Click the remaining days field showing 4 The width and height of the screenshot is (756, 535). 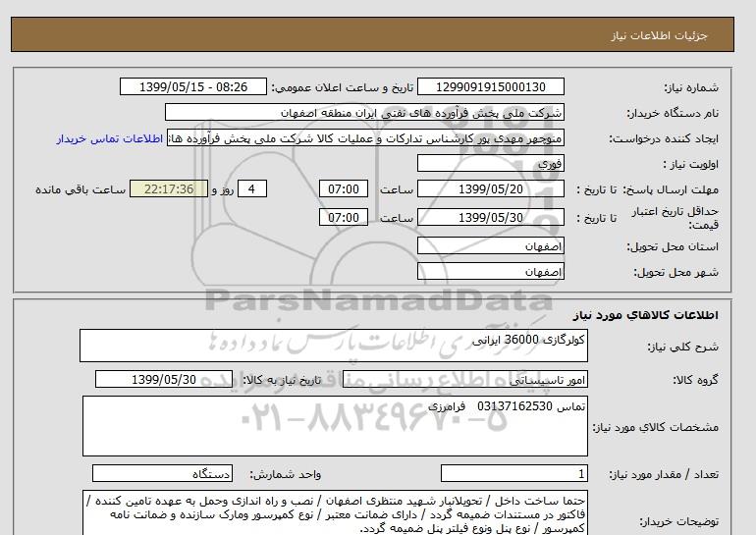[x=251, y=188]
